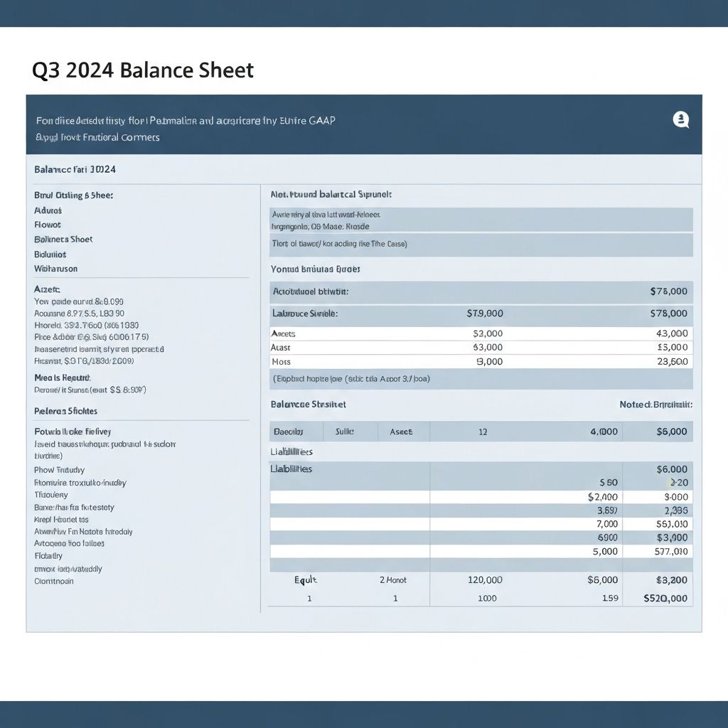Click the chat bubble icon in header
Image resolution: width=728 pixels, height=728 pixels.
[x=680, y=120]
